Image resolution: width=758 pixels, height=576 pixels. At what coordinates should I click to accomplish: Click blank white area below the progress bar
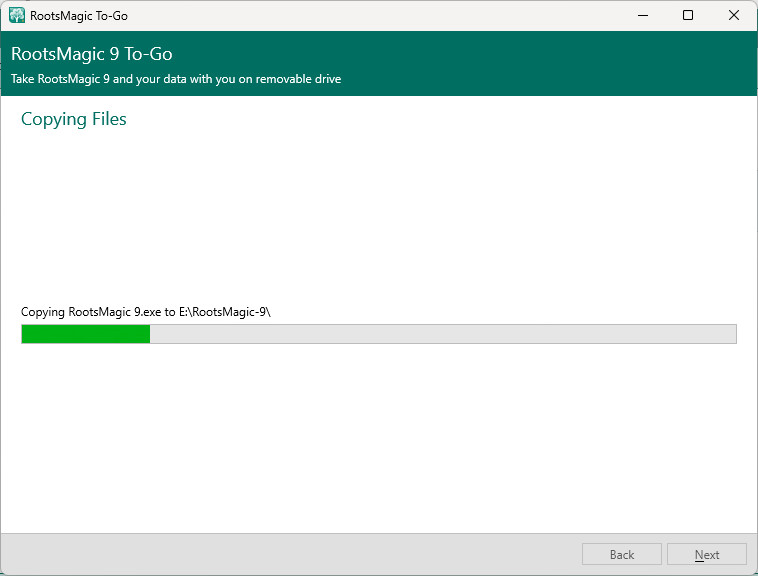380,440
